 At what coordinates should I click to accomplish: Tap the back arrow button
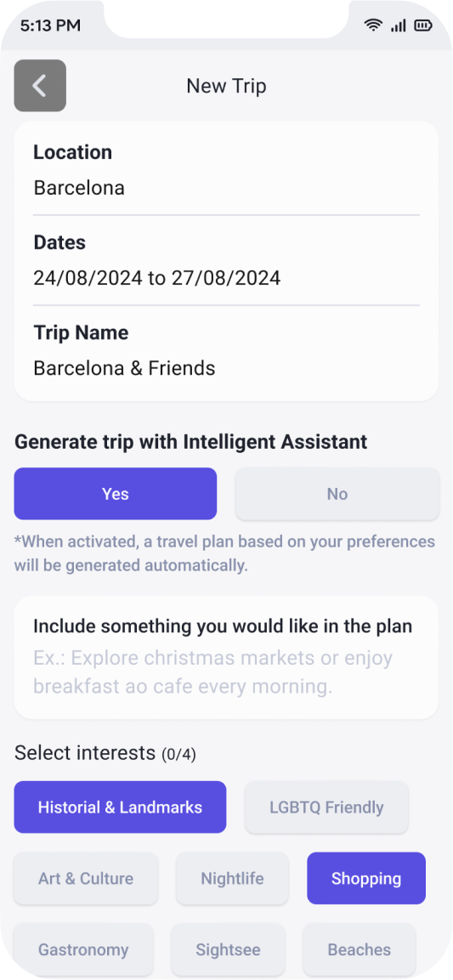[x=40, y=86]
